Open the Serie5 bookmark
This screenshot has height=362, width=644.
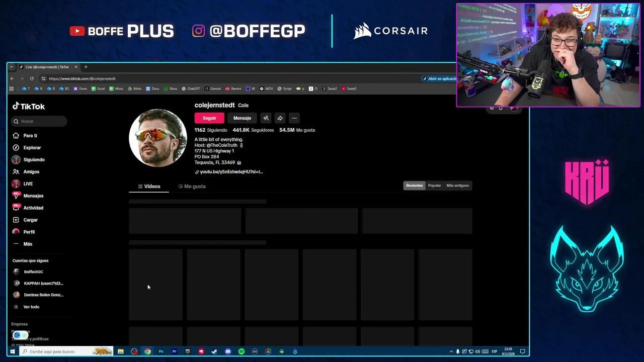349,88
